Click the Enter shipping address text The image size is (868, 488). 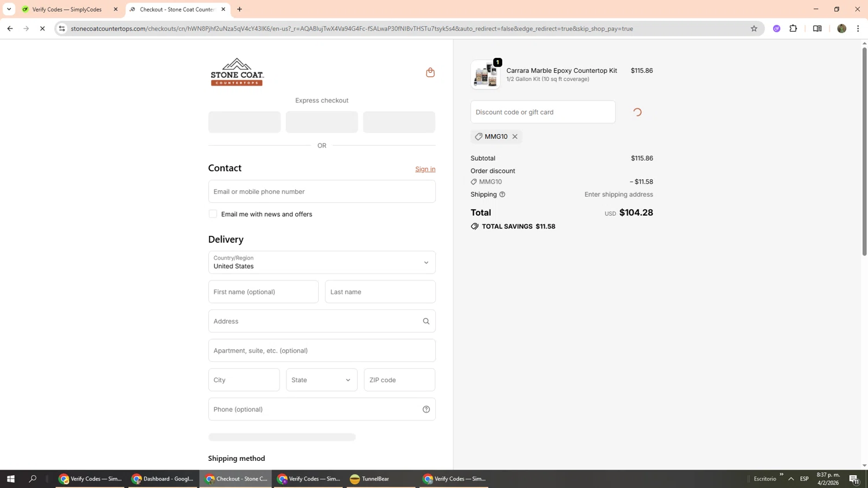click(x=619, y=194)
